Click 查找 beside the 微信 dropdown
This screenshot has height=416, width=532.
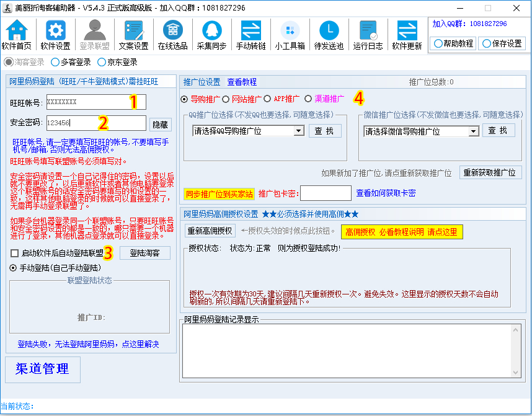click(x=499, y=131)
